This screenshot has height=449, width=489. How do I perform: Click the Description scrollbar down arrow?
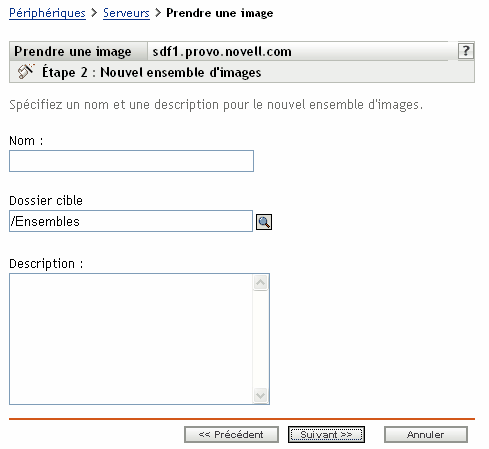pyautogui.click(x=260, y=395)
